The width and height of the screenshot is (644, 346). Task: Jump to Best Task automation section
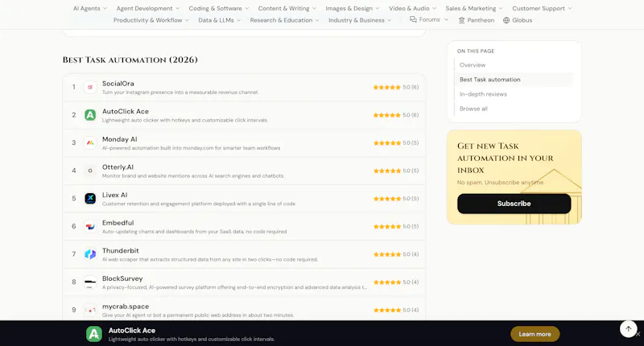(490, 80)
